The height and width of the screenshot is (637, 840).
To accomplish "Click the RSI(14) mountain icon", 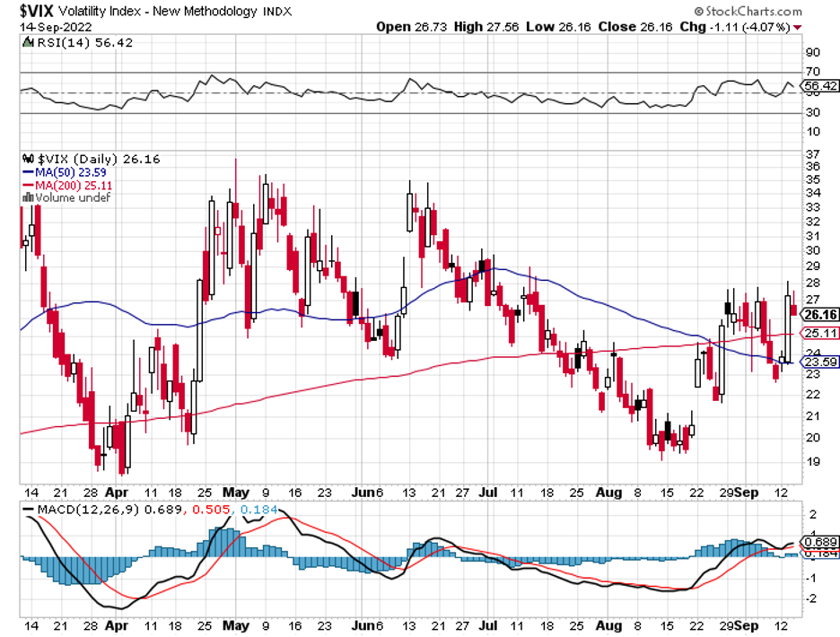I will (x=27, y=42).
